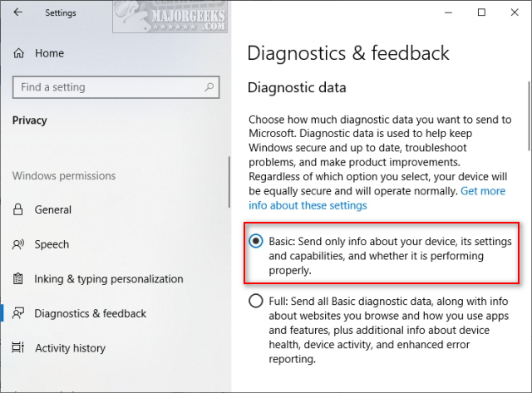Viewport: 532px width, 393px height.
Task: Click the search magnifier icon
Action: click(x=209, y=87)
